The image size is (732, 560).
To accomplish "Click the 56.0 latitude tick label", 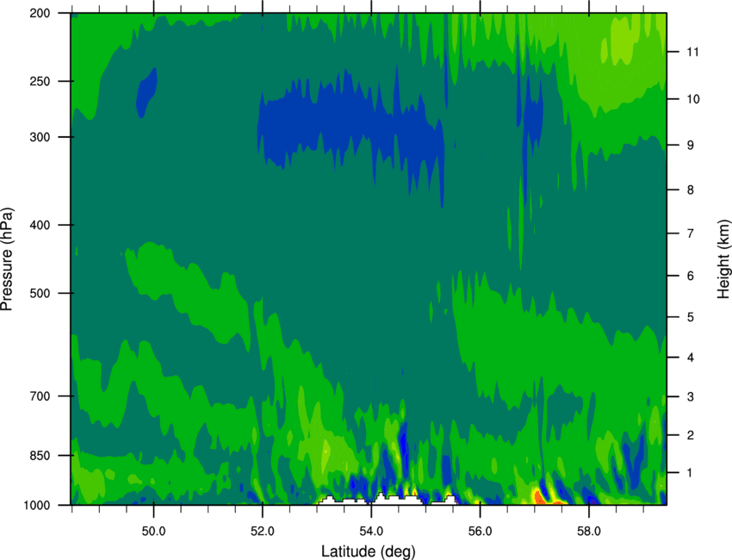I will click(x=481, y=532).
